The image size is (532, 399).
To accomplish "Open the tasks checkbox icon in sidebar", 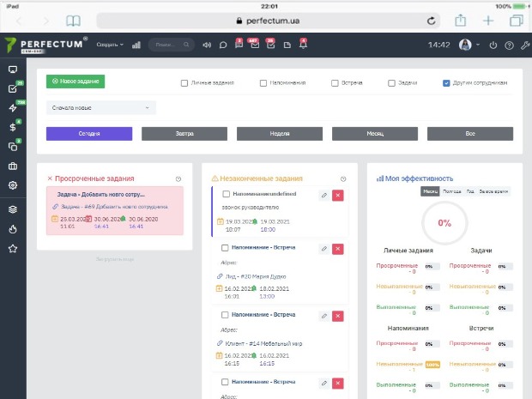I will point(13,88).
